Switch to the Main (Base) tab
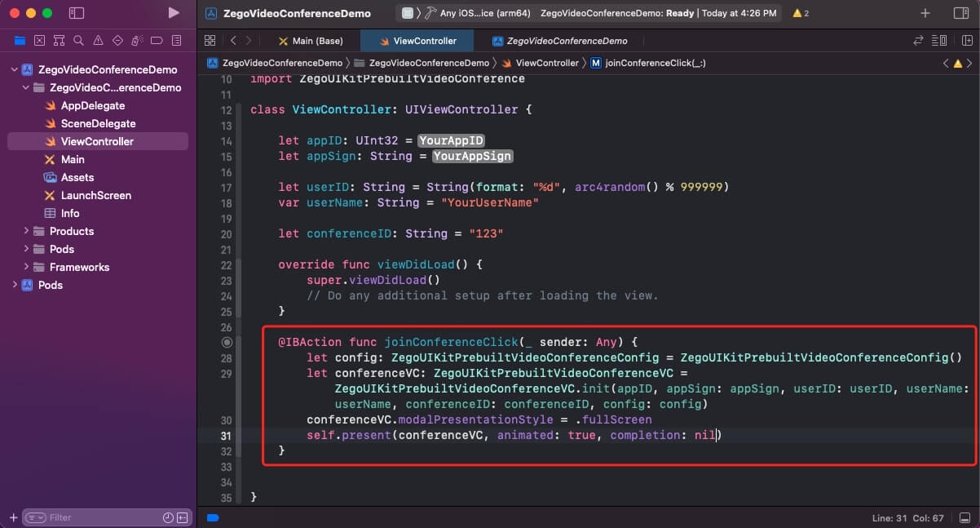 click(310, 41)
